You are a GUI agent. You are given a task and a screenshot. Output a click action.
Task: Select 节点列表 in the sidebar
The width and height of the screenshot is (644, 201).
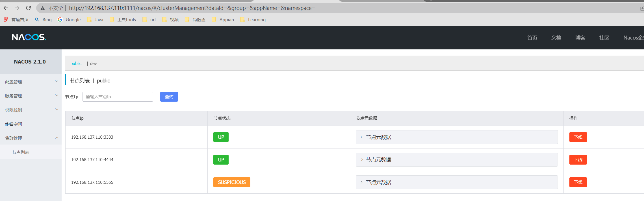31,152
